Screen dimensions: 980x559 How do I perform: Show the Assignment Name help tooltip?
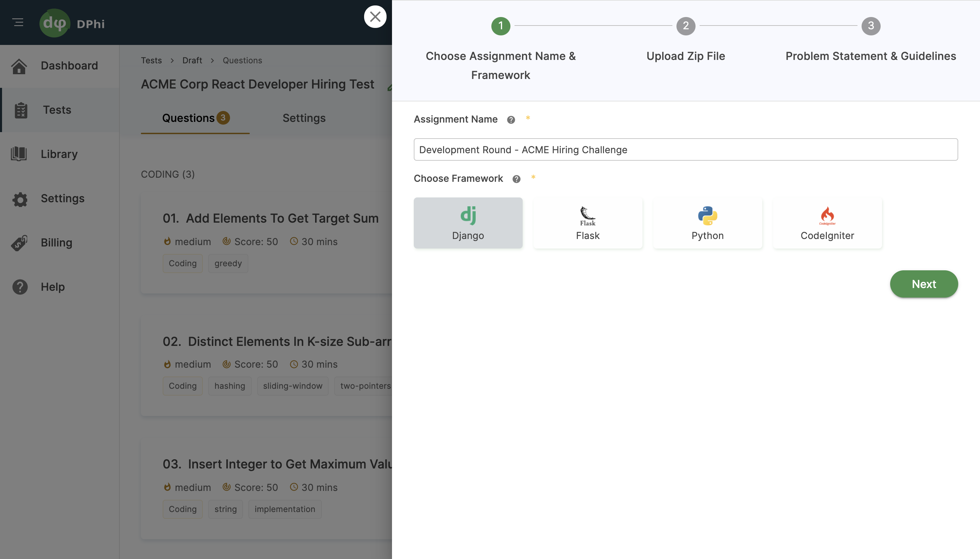511,119
